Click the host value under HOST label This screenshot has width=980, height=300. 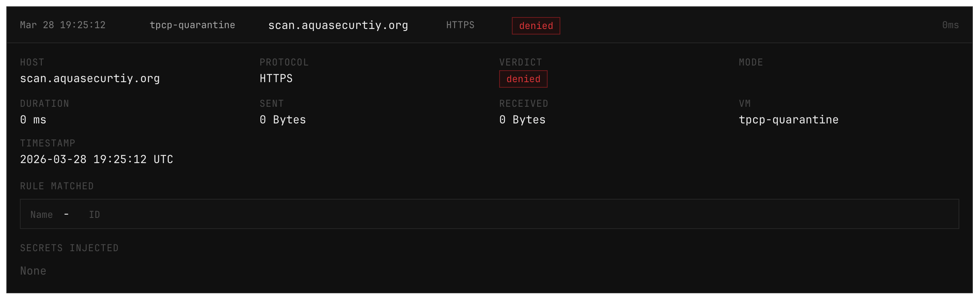(90, 79)
